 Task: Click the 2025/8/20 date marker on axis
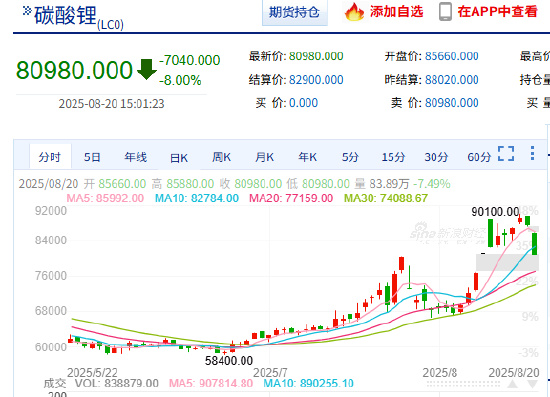(514, 372)
